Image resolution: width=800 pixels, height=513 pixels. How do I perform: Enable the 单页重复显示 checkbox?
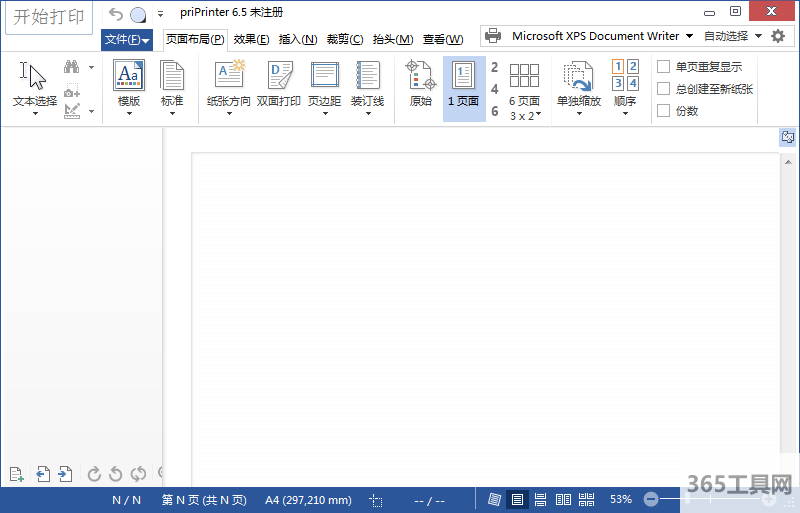click(x=664, y=67)
